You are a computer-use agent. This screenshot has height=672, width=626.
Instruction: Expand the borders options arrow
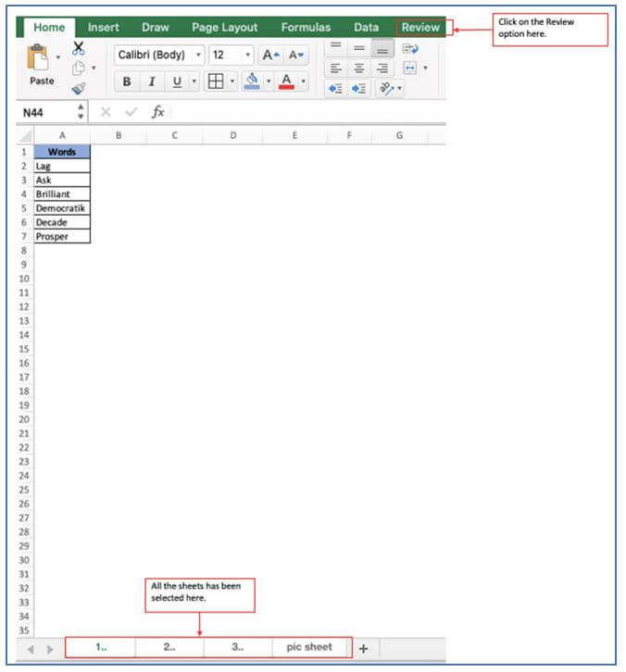coord(232,81)
